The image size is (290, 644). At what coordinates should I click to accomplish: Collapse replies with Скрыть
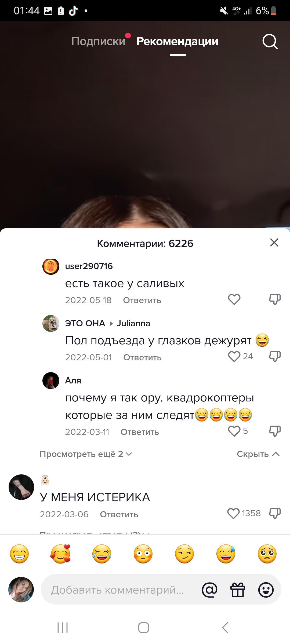(258, 454)
